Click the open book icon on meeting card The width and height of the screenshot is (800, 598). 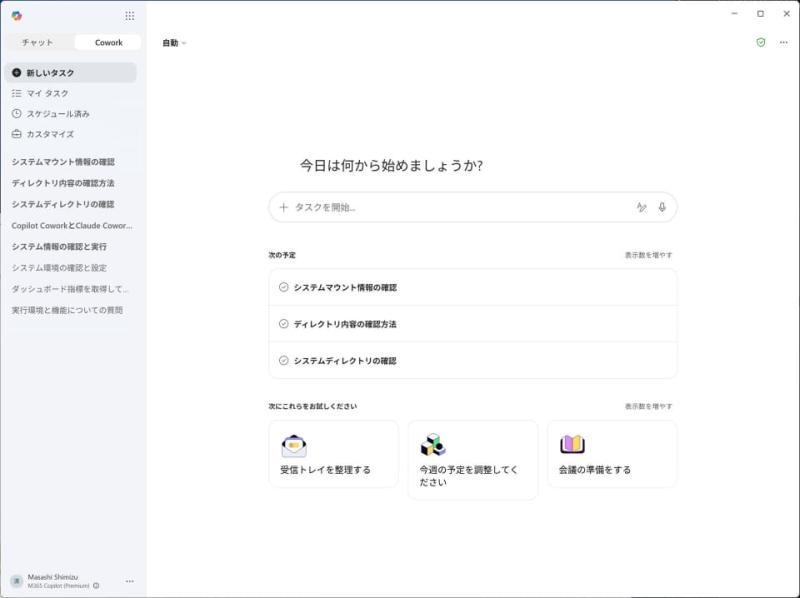tap(572, 444)
